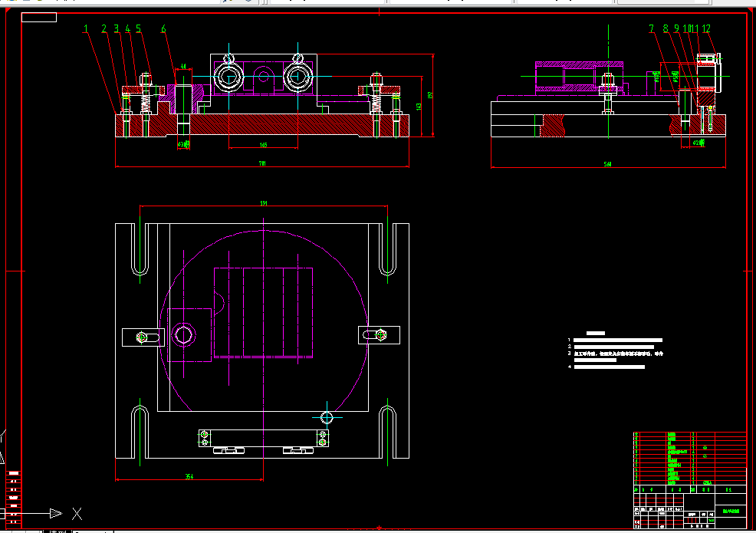Select the left clamp plate in plan view
This screenshot has width=756, height=533.
pos(143,337)
